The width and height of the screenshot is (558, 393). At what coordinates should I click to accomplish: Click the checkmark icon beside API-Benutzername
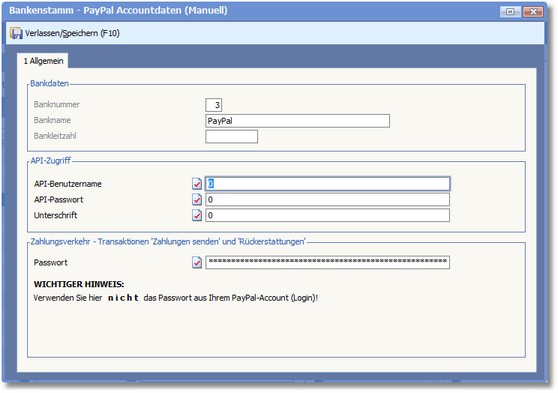(x=197, y=184)
